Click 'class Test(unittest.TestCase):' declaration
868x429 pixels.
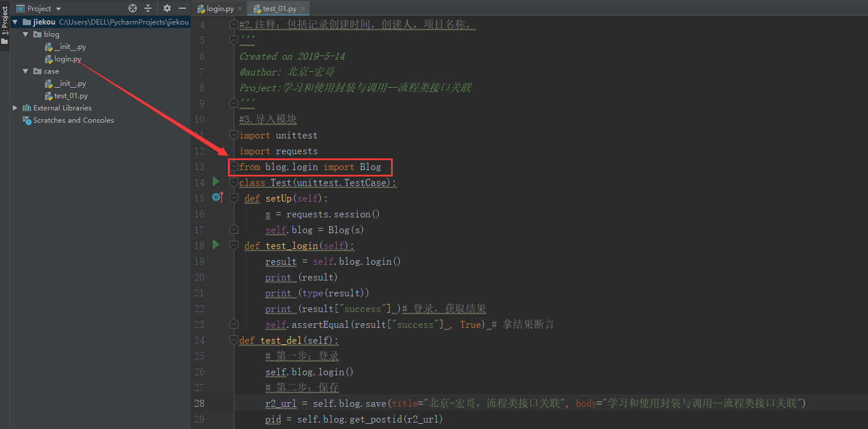click(x=318, y=182)
